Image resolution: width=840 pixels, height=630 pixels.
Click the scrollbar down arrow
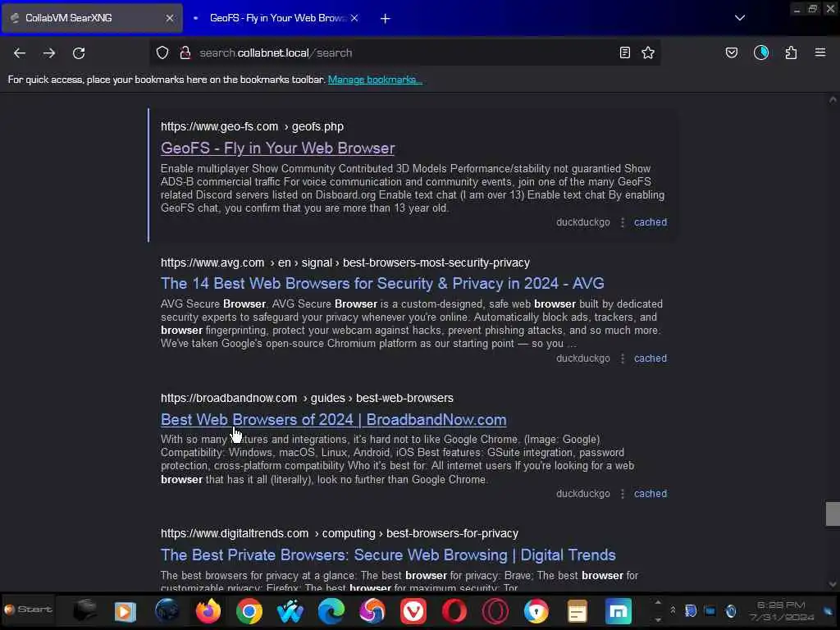833,584
